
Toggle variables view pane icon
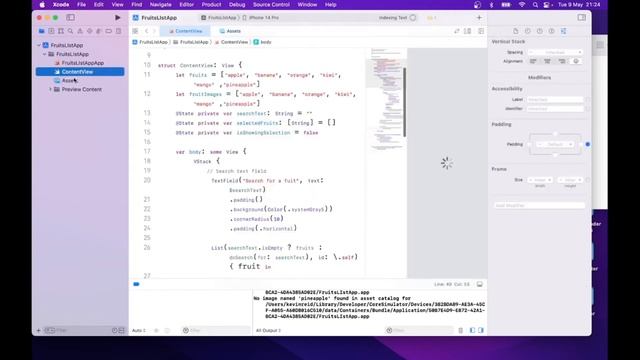[x=472, y=330]
